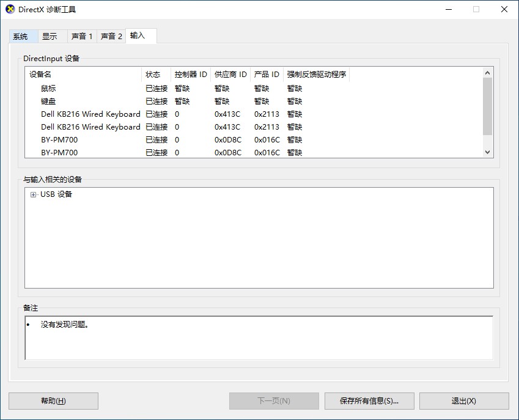Click the DirectX icon in title bar

pyautogui.click(x=10, y=10)
